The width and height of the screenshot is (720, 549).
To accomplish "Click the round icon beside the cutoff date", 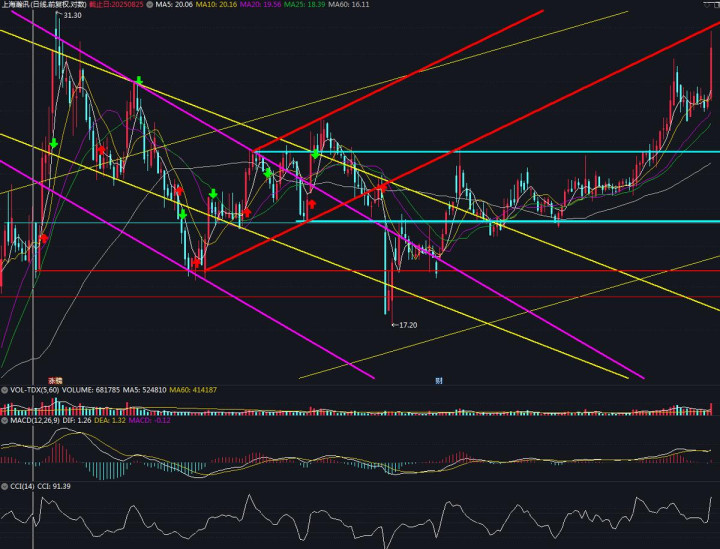I will pos(149,5).
